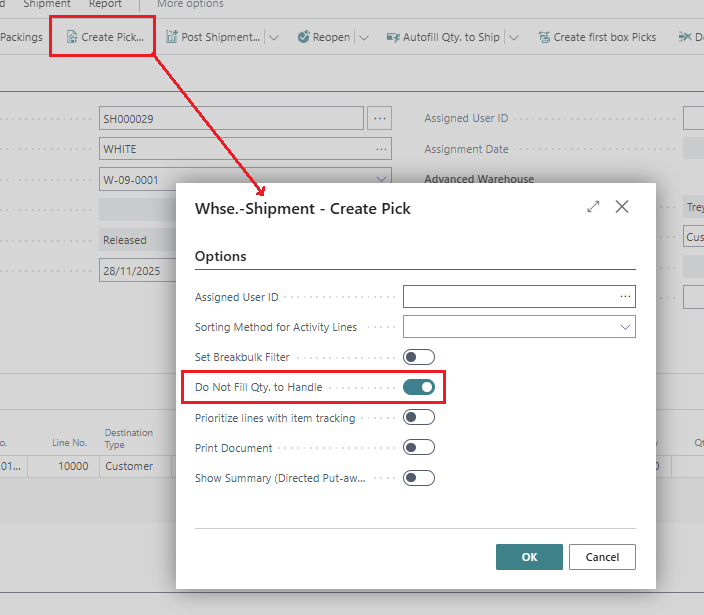
Task: Disable the Do Not Fill Qty. to Handle toggle
Action: click(x=419, y=387)
